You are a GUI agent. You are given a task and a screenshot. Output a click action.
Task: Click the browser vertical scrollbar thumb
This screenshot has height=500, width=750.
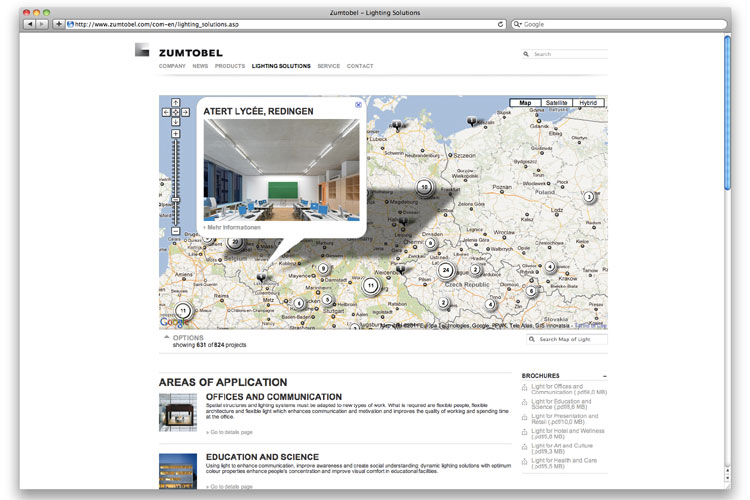pyautogui.click(x=727, y=113)
